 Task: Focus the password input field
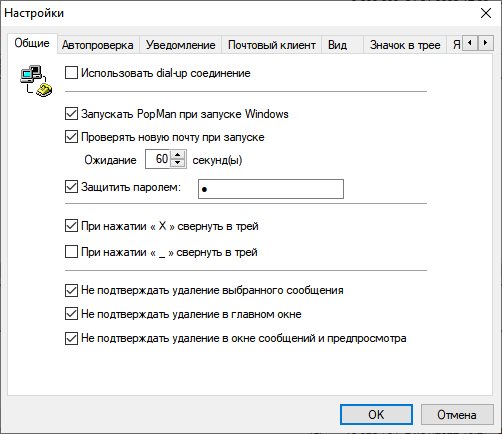[x=271, y=189]
